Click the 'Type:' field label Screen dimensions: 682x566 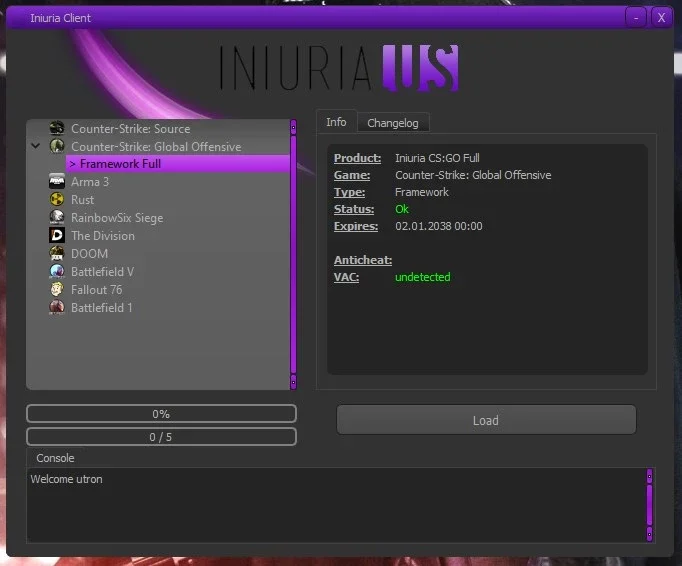click(x=349, y=192)
